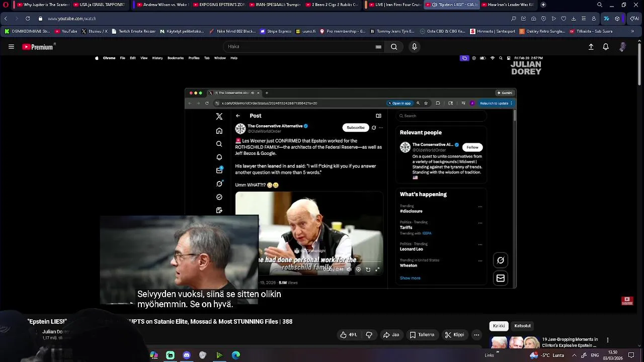This screenshot has width=644, height=362.
Task: Select the Kaikki filter chip
Action: point(499,326)
